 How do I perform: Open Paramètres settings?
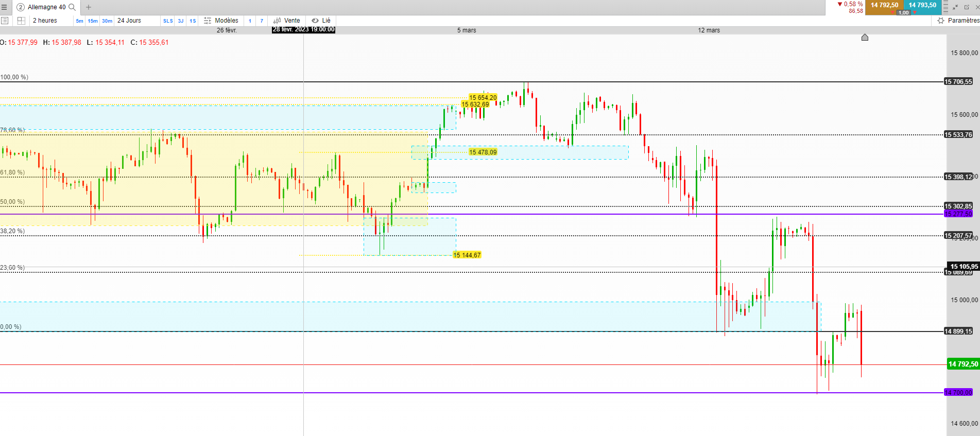click(x=959, y=21)
